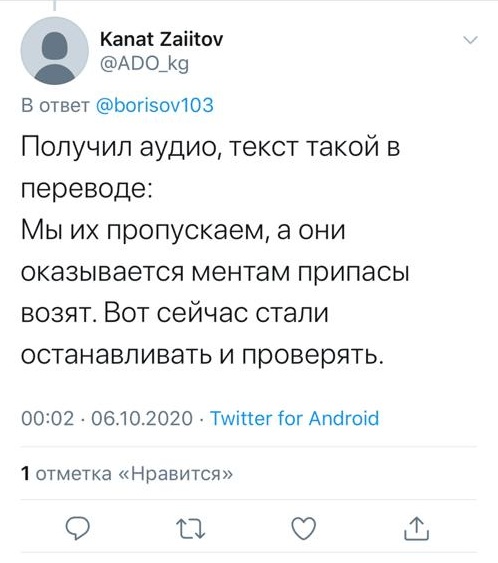498x563 pixels.
Task: Like the tweet with heart icon
Action: [x=303, y=529]
